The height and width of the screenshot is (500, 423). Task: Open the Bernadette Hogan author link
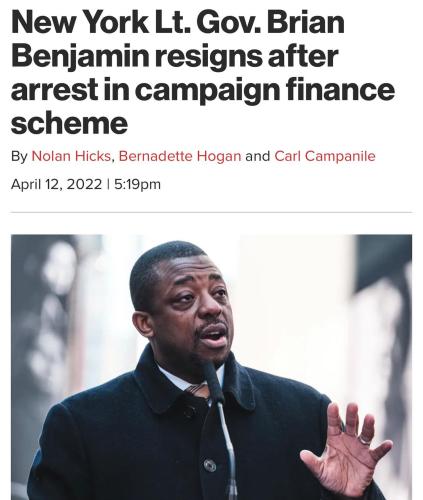(180, 156)
